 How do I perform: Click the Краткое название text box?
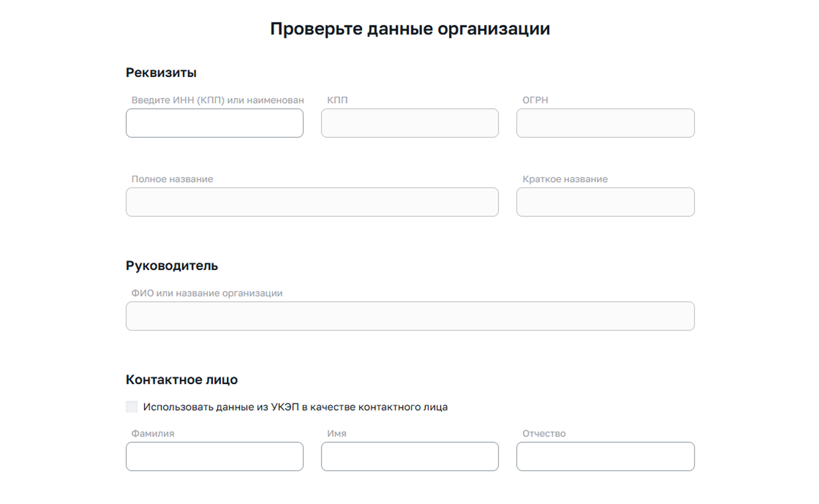(x=605, y=202)
